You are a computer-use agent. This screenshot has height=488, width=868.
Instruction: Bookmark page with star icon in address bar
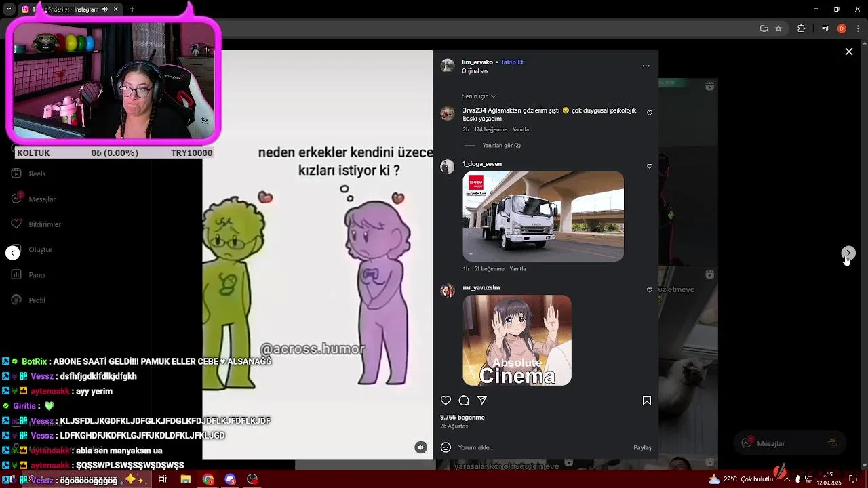click(778, 28)
